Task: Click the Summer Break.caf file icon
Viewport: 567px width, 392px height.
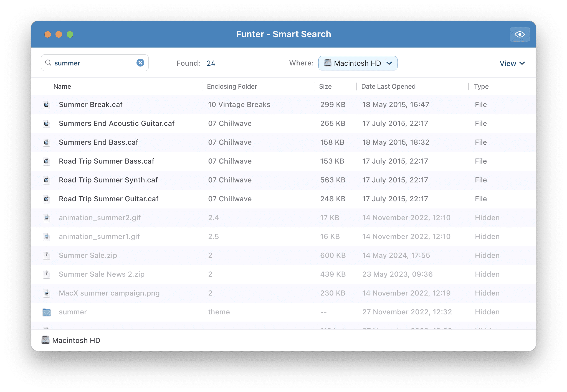Action: (x=47, y=105)
